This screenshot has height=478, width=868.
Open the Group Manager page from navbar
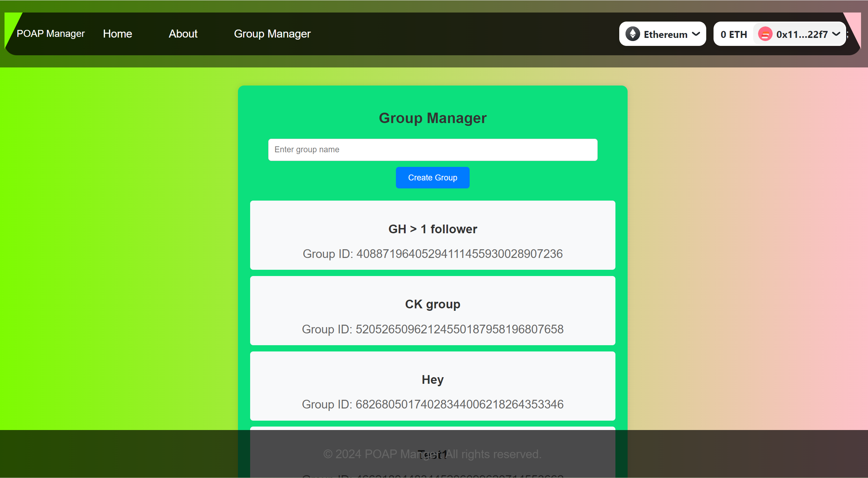click(x=272, y=33)
